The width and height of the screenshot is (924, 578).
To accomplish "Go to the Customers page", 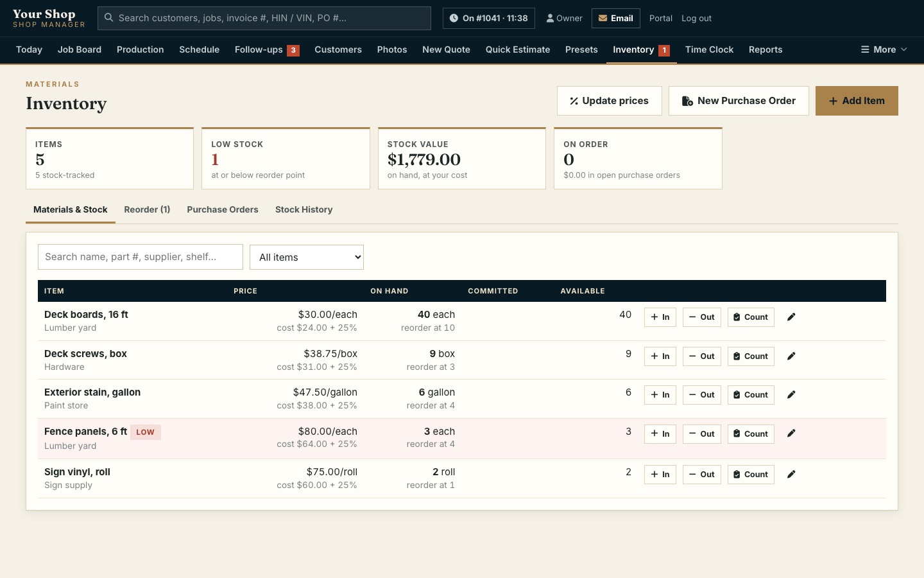I will pos(338,49).
